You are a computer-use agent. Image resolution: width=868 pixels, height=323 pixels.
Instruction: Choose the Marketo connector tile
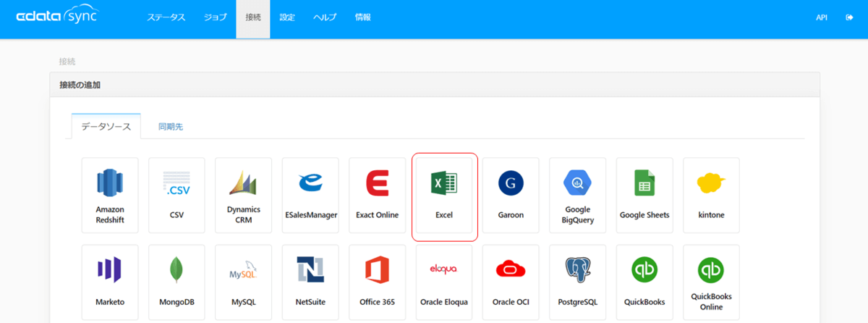[x=110, y=282]
